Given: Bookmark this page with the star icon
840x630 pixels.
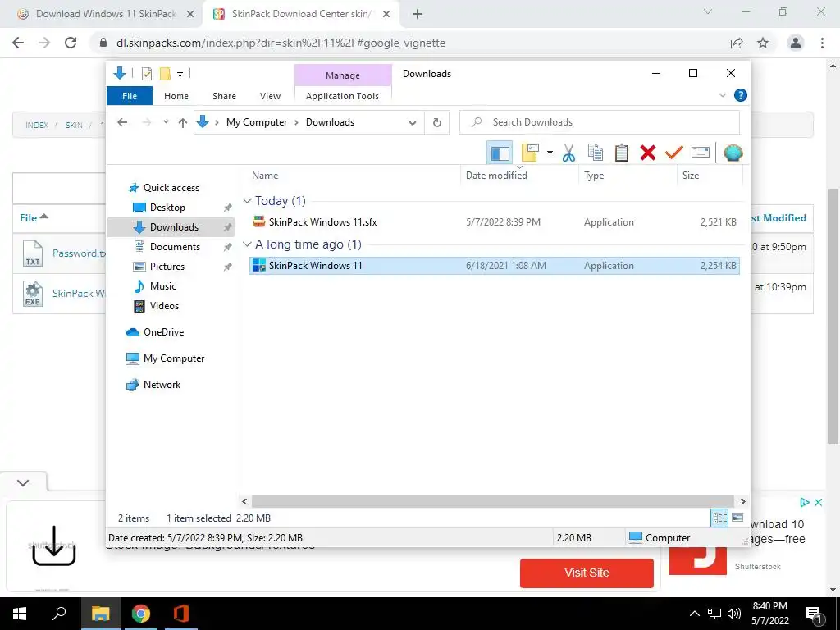Looking at the screenshot, I should point(763,43).
